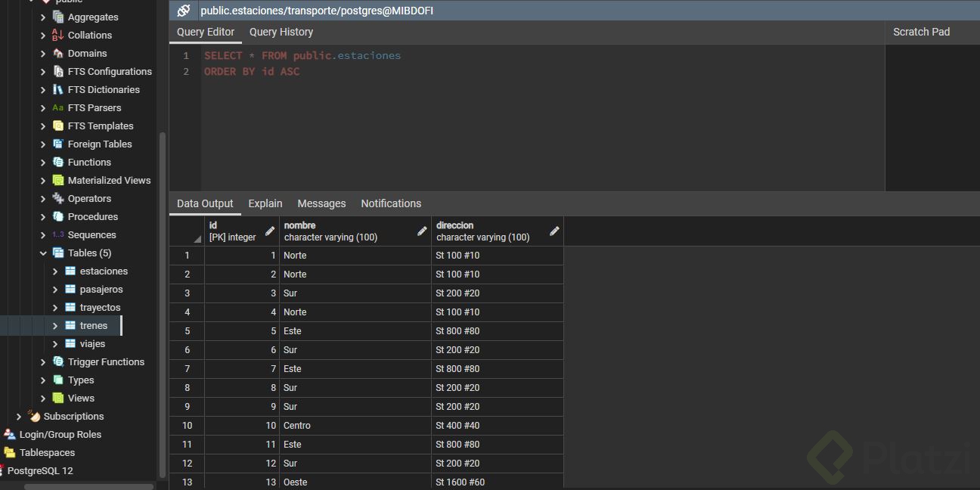Click into the Scratch Pad area
980x490 pixels.
tap(932, 117)
